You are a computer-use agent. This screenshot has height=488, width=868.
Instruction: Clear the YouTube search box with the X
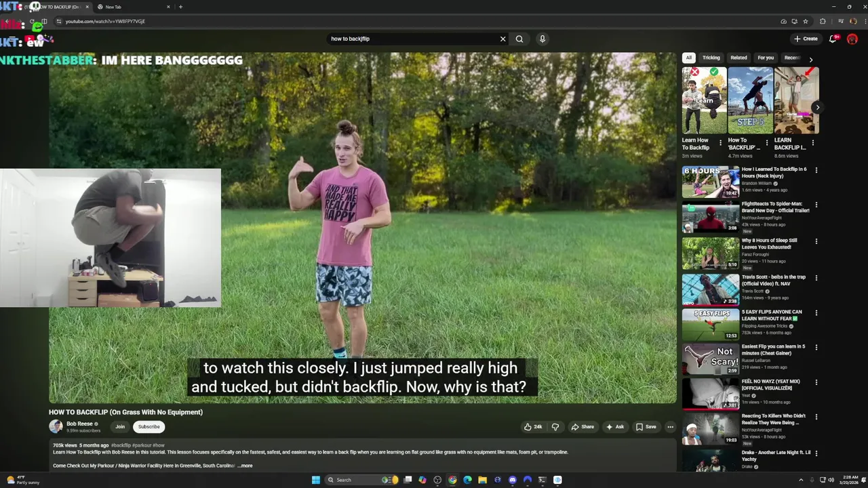[x=502, y=39]
